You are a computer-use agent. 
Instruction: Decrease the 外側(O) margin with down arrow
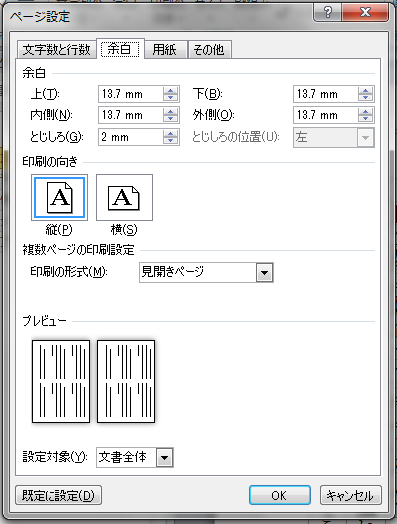365,119
